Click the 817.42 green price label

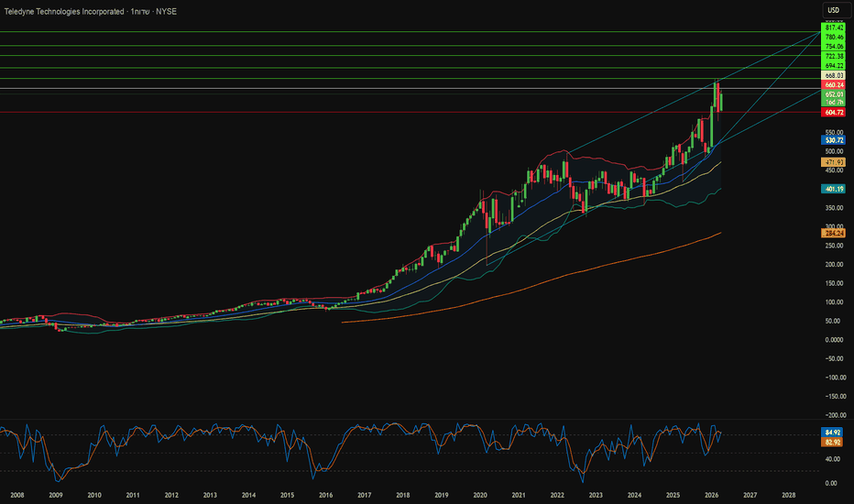[834, 28]
